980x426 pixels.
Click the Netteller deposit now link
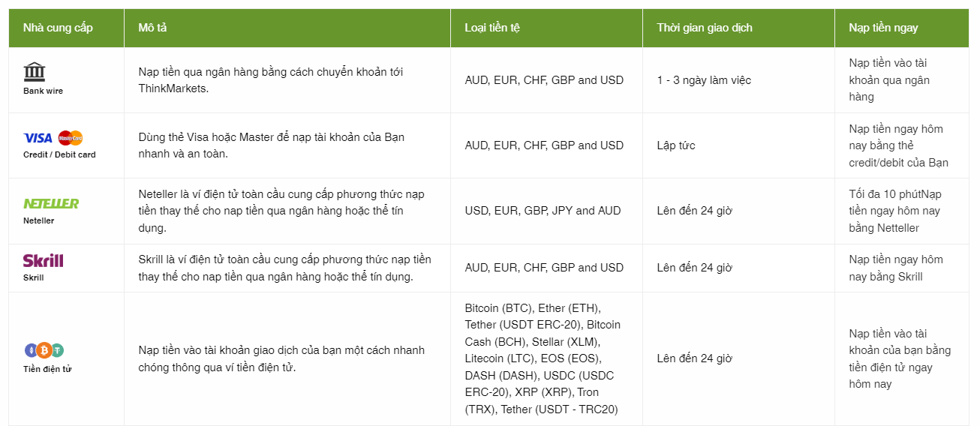(894, 211)
